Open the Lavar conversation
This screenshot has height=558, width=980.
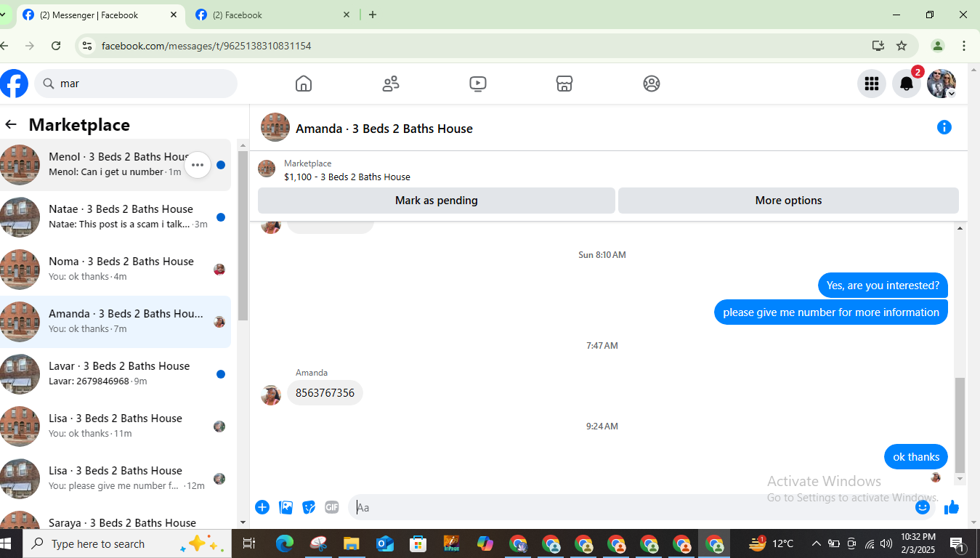tap(116, 374)
